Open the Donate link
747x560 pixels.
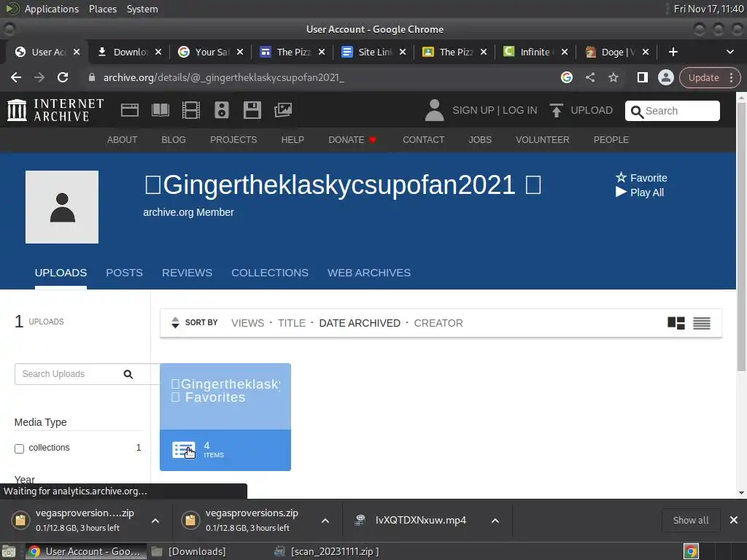[x=352, y=139]
